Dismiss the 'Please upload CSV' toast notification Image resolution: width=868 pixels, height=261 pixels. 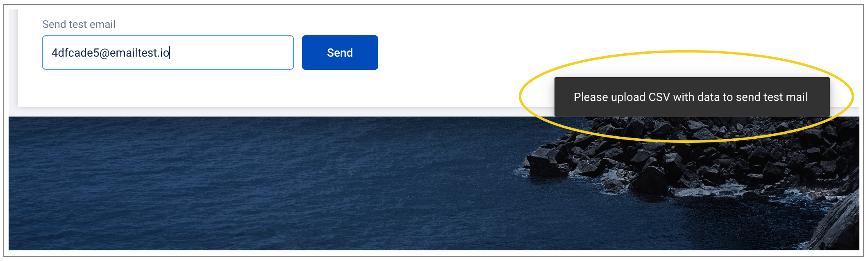coord(692,97)
